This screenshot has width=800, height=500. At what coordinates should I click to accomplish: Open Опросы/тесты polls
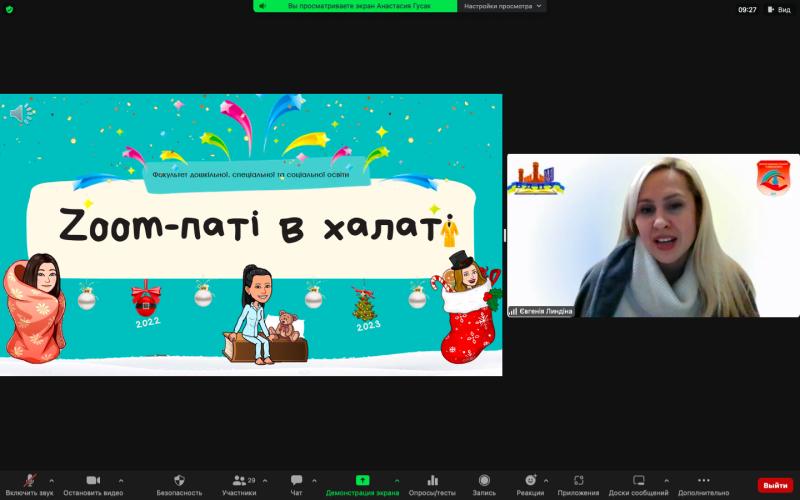(x=432, y=485)
